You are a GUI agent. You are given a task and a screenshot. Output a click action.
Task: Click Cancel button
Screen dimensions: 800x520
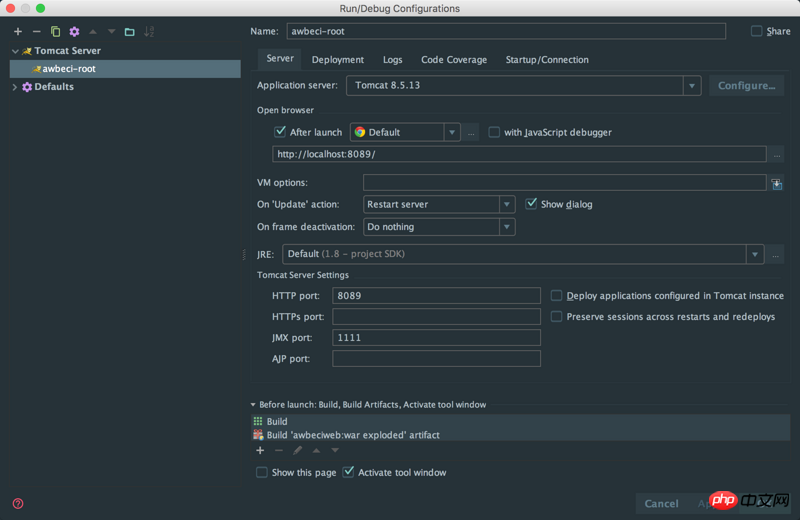[x=661, y=504]
